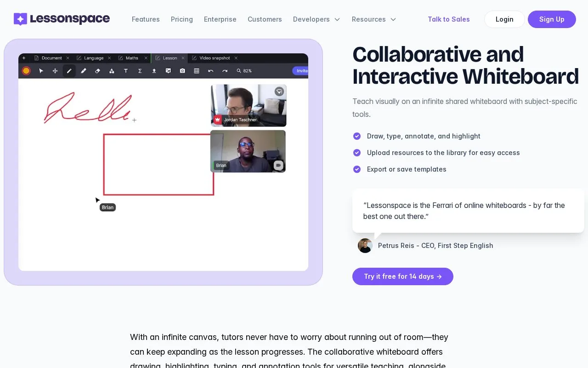This screenshot has width=588, height=368.
Task: Pick the eraser tool
Action: click(97, 71)
